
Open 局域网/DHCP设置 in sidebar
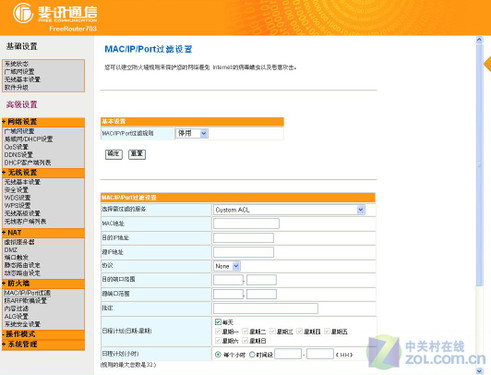click(x=29, y=139)
